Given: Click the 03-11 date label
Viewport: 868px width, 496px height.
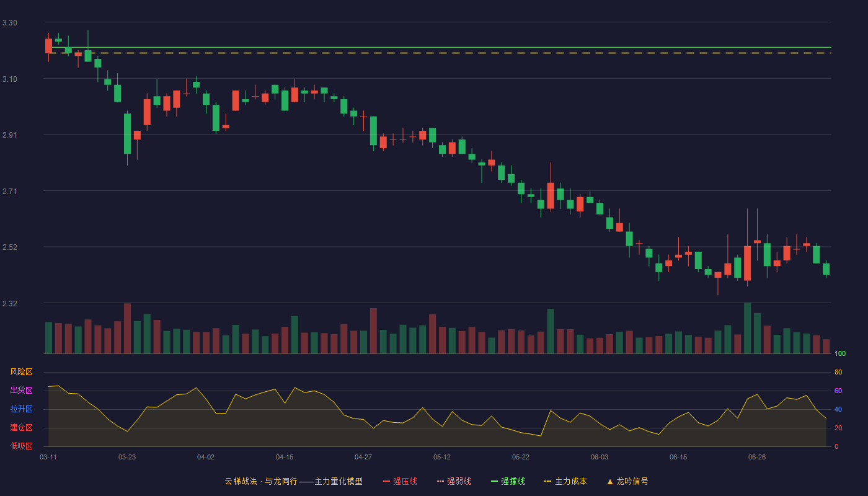Looking at the screenshot, I should 48,457.
